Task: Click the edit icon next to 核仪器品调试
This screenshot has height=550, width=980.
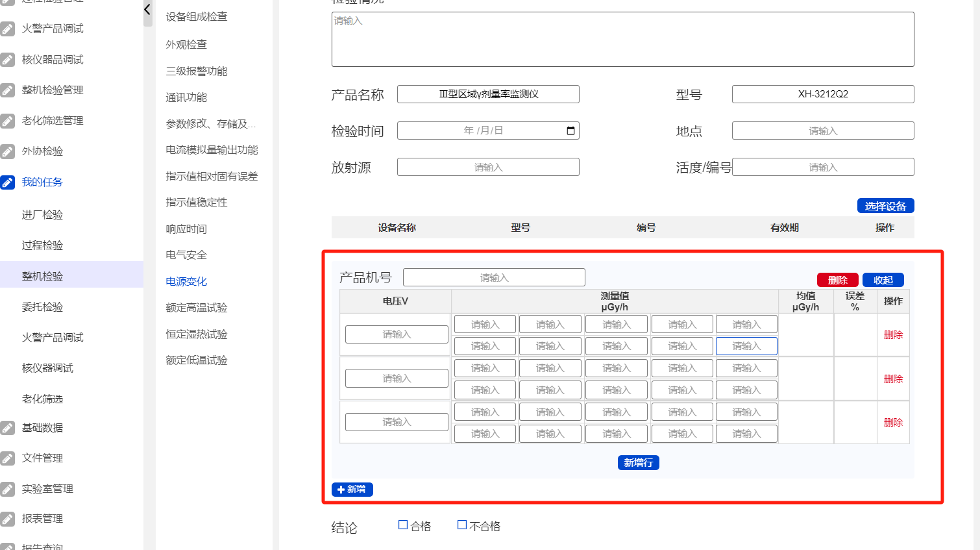Action: (x=8, y=60)
